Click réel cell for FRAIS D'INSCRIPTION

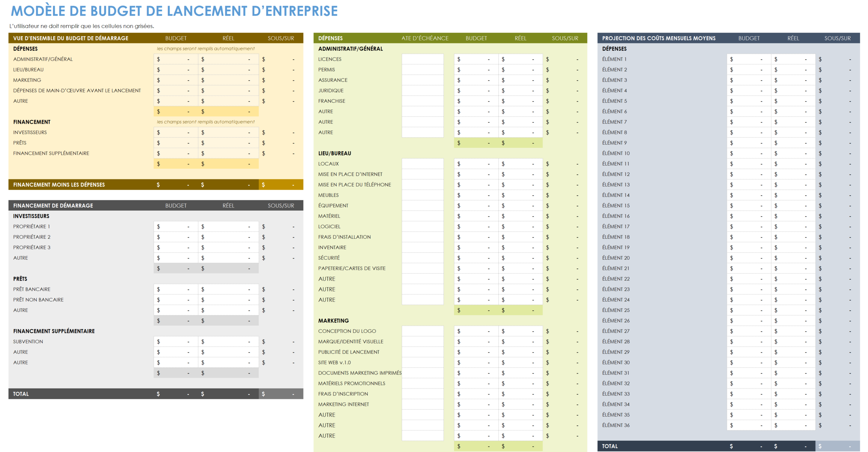click(x=521, y=394)
